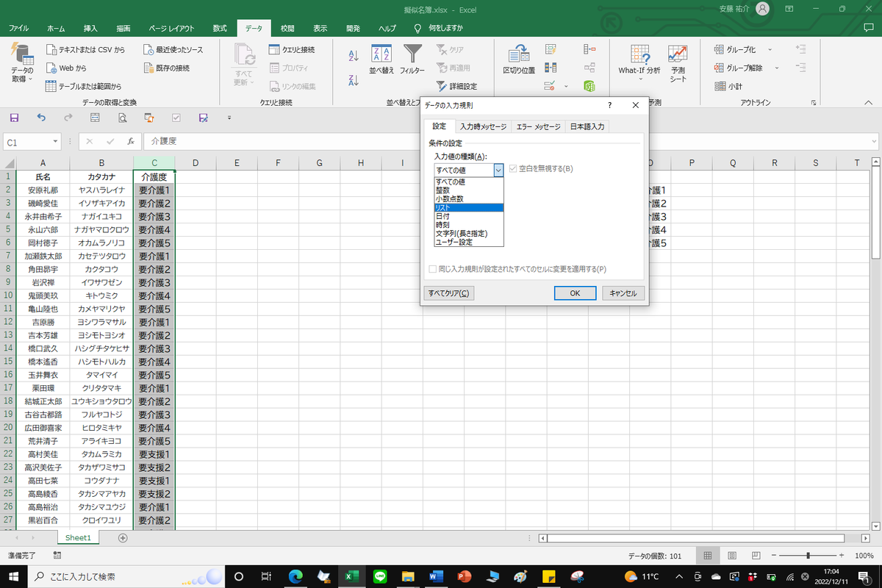This screenshot has width=882, height=588.
Task: Open Microsoft Edge from the taskbar
Action: pyautogui.click(x=295, y=576)
